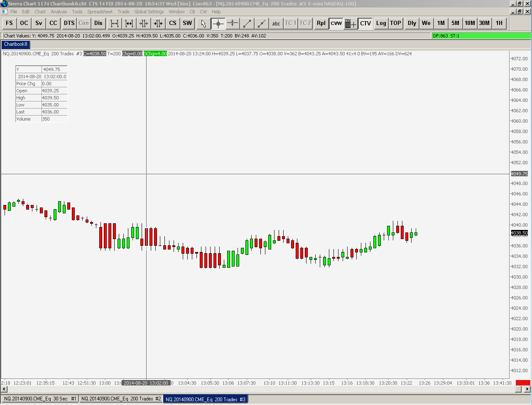532x405 pixels.
Task: Open the Global Settings menu
Action: [x=149, y=12]
